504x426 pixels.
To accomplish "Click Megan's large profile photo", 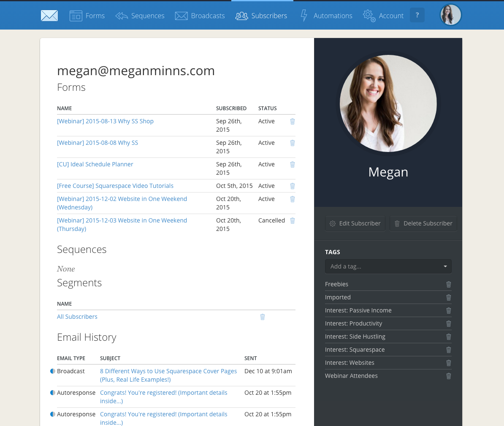I will [x=388, y=103].
